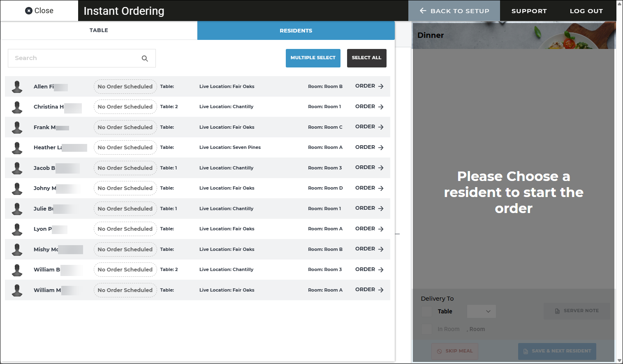Start order for Christina via ORDER arrow
This screenshot has width=623, height=364.
pos(369,107)
